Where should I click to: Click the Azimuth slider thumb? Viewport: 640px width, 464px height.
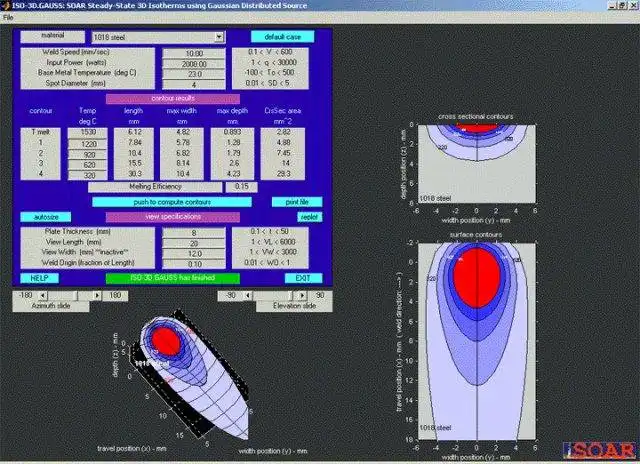pyautogui.click(x=76, y=295)
